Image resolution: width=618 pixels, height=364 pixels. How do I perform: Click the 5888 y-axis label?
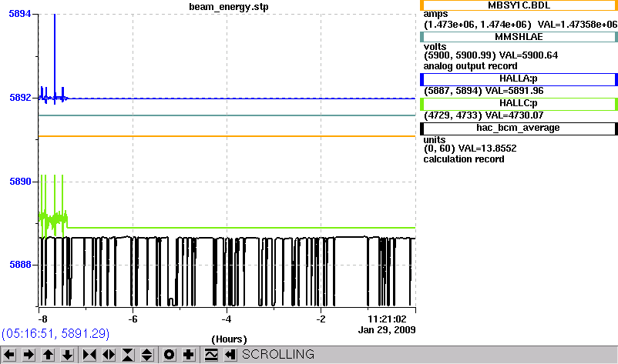(x=20, y=265)
